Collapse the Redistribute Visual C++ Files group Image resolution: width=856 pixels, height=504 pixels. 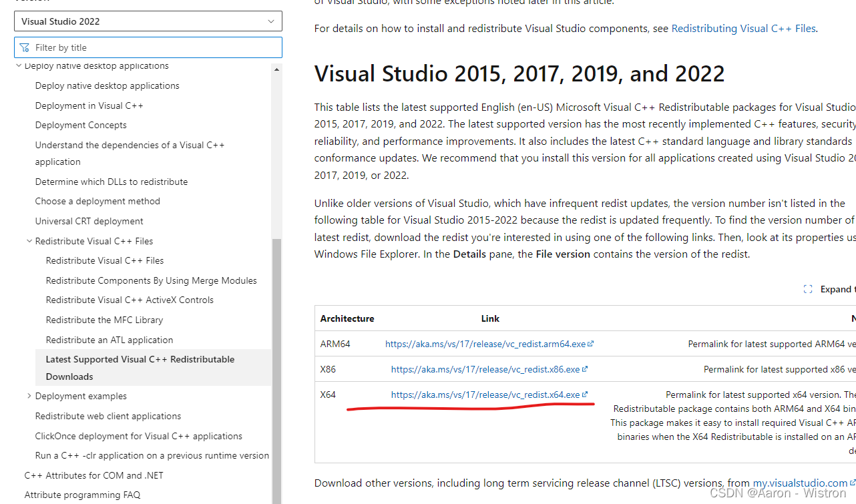coord(29,241)
